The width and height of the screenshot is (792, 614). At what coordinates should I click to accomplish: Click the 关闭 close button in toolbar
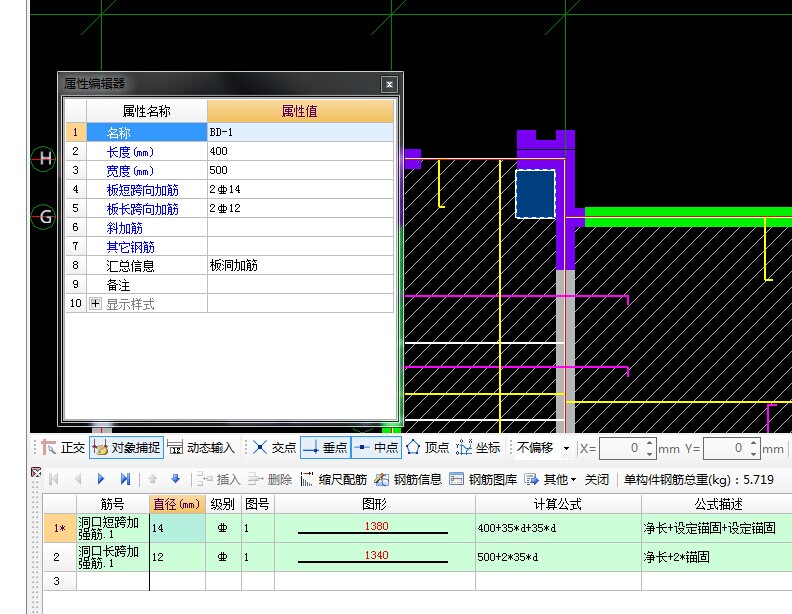click(x=597, y=479)
